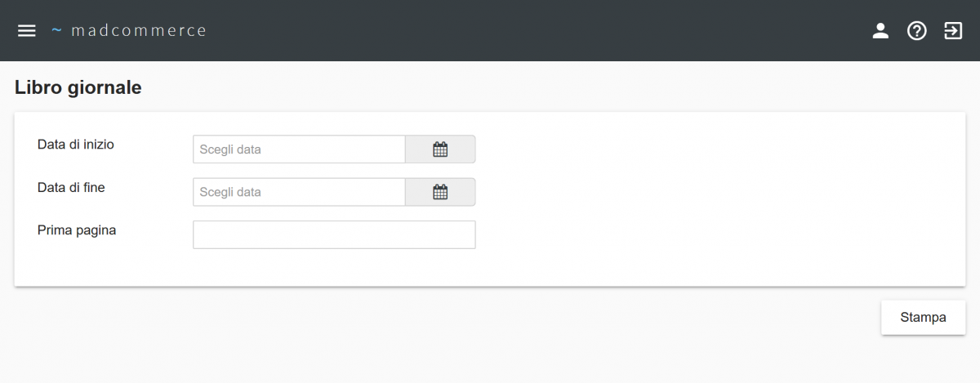This screenshot has height=383, width=980.
Task: Select the "Prima pagina" label text
Action: [x=77, y=231]
